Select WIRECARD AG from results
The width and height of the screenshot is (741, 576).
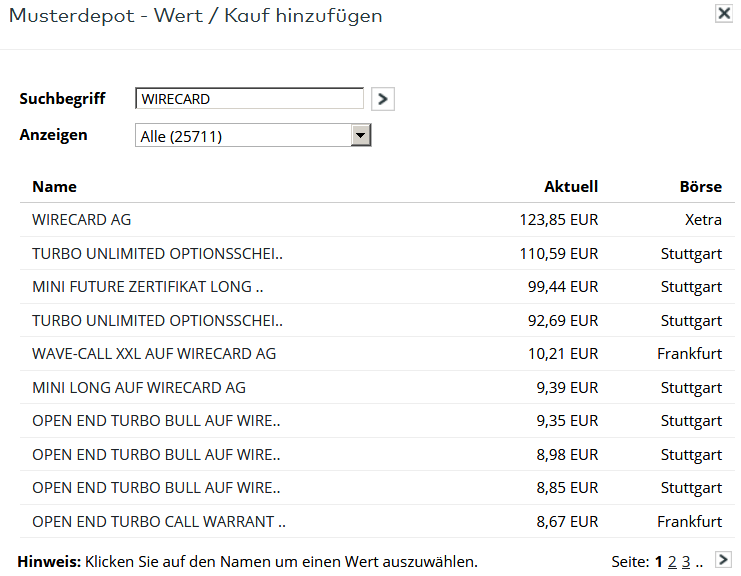pyautogui.click(x=81, y=220)
